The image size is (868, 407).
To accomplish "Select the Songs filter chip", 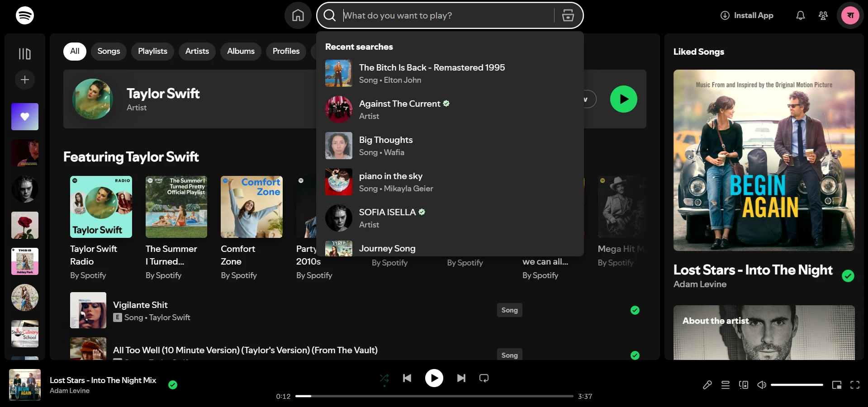I will (109, 51).
